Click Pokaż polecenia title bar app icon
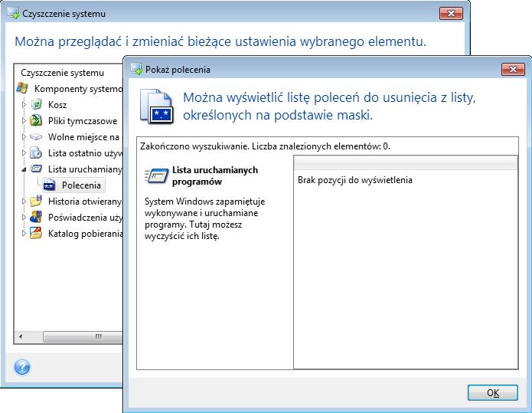The width and height of the screenshot is (532, 413). click(x=136, y=69)
